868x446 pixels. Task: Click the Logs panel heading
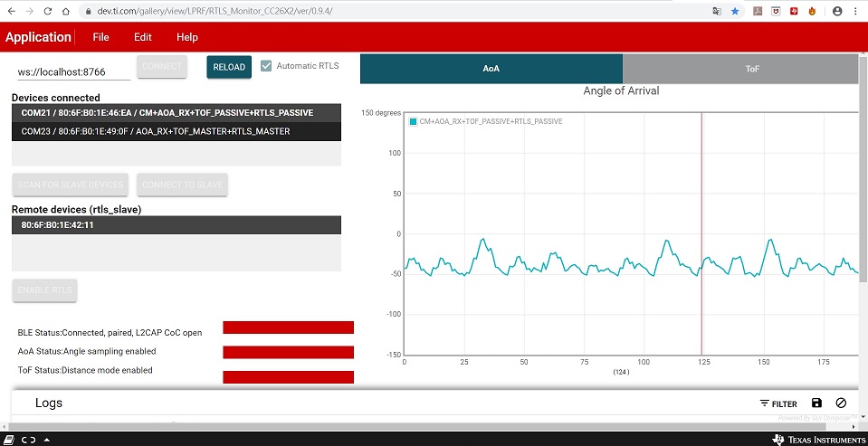[x=49, y=403]
